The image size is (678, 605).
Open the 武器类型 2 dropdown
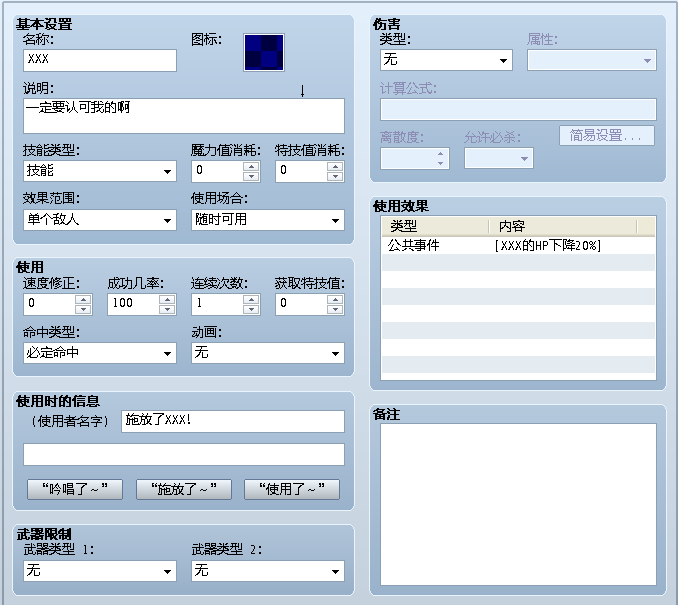coord(268,571)
